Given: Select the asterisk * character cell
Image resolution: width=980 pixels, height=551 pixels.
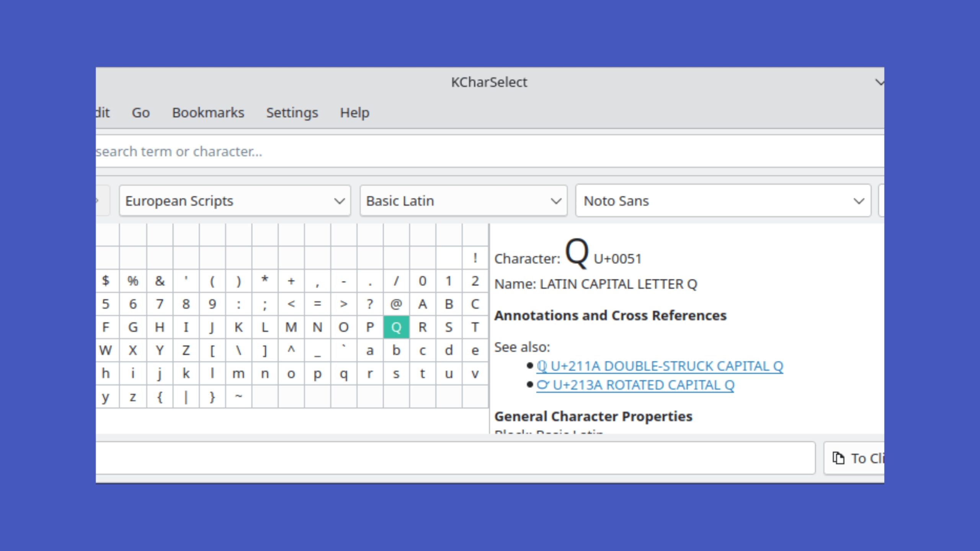Looking at the screenshot, I should click(x=265, y=281).
